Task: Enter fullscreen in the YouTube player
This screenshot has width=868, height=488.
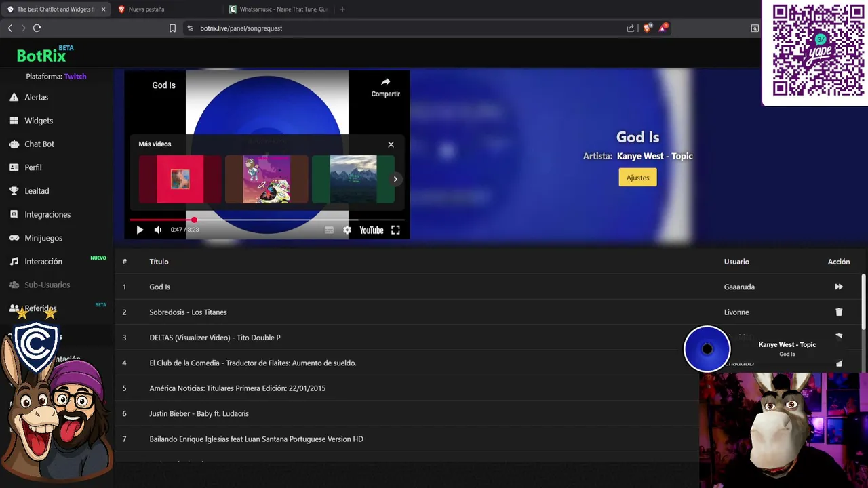Action: (x=395, y=230)
